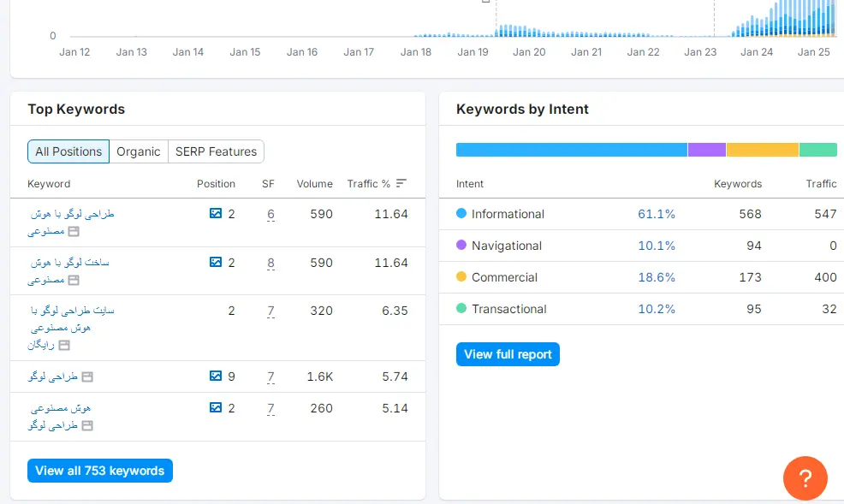Click SF value 7 in 260 volume row

(270, 409)
